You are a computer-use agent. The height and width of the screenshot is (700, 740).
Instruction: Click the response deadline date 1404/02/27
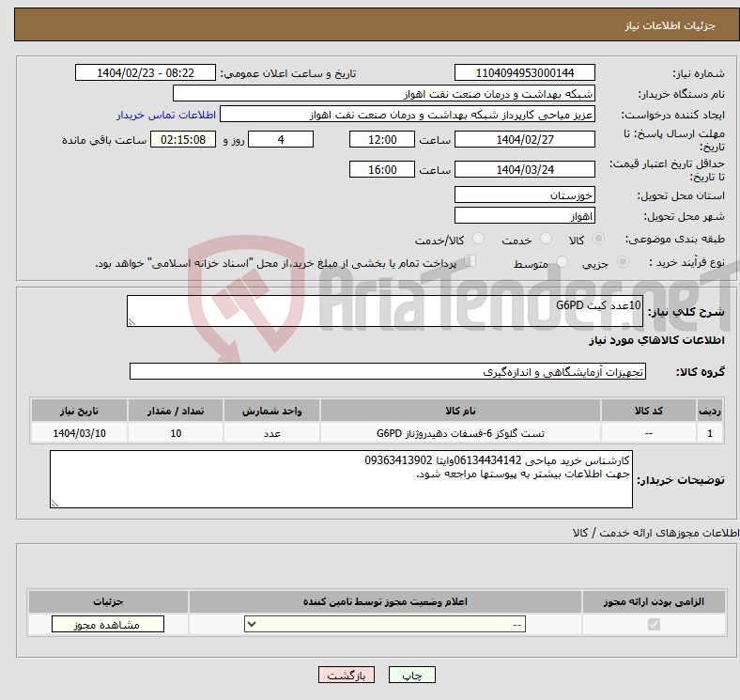coord(525,139)
